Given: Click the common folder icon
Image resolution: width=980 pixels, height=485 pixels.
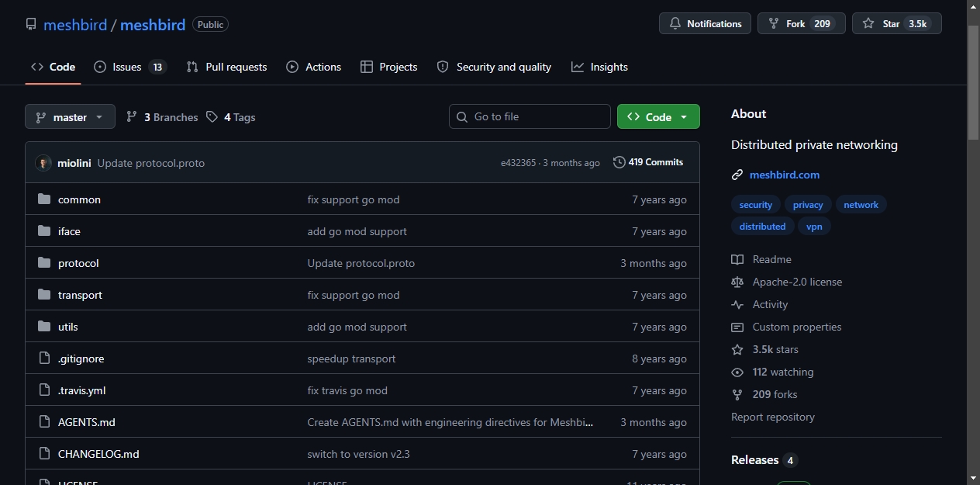Looking at the screenshot, I should click(44, 199).
